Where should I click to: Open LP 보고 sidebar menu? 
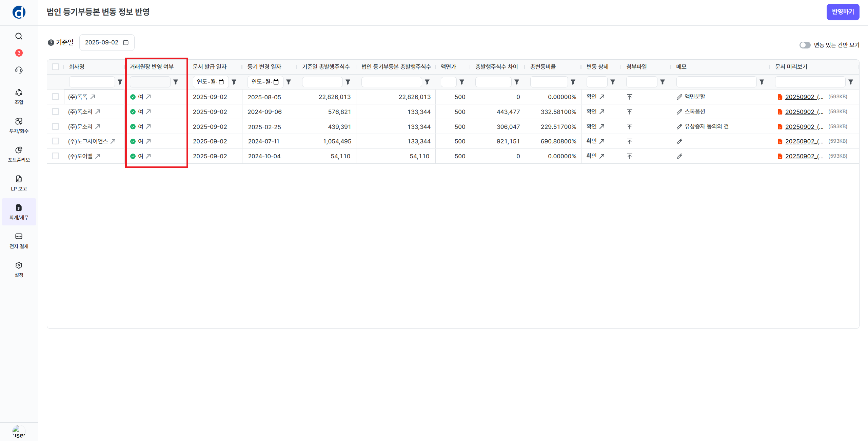[x=19, y=183]
